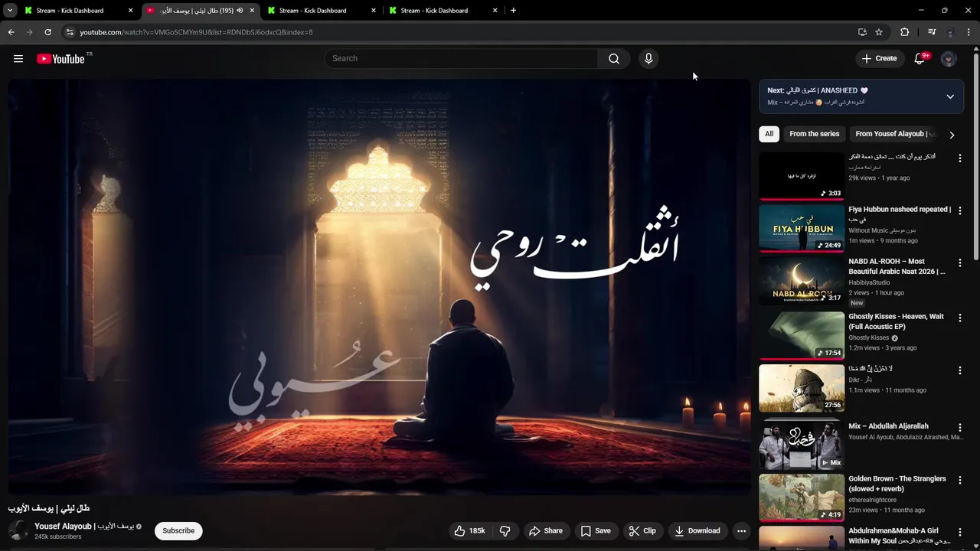Open Ghostly Kisses - Heaven, Wait title
This screenshot has width=980, height=551.
(896, 321)
